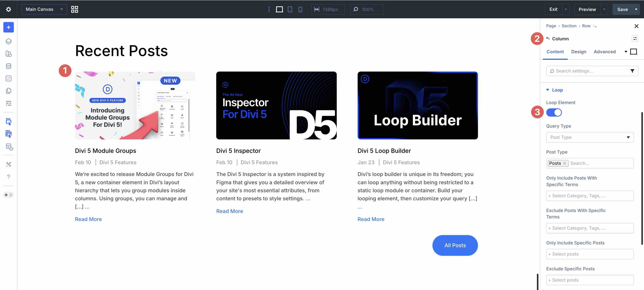Disable the Loop Element toggle
This screenshot has height=290, width=644.
[x=554, y=112]
